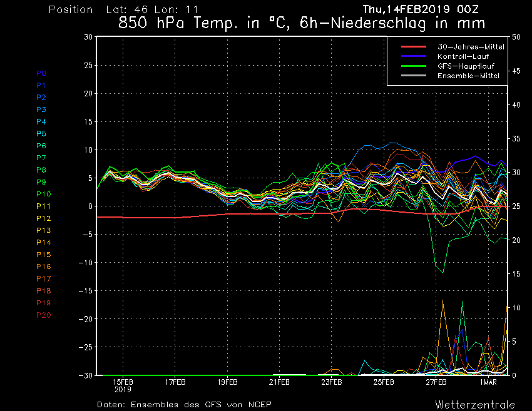The height and width of the screenshot is (411, 532).
Task: Click the "45" precipitation axis value
Action: tap(516, 71)
